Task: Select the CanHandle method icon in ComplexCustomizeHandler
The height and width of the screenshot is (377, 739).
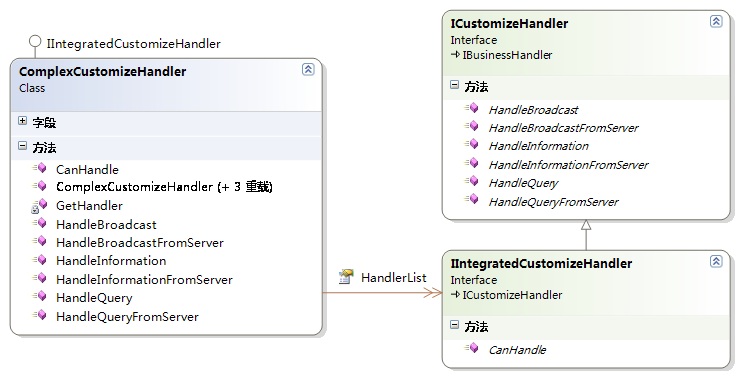Action: coord(40,168)
